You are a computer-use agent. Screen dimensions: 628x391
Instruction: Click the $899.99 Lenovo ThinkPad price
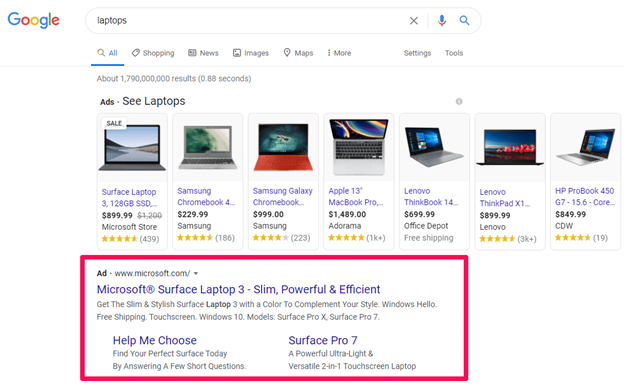click(495, 216)
